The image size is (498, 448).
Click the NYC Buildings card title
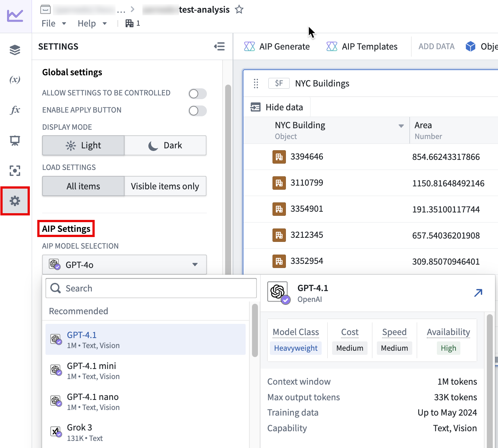[322, 83]
